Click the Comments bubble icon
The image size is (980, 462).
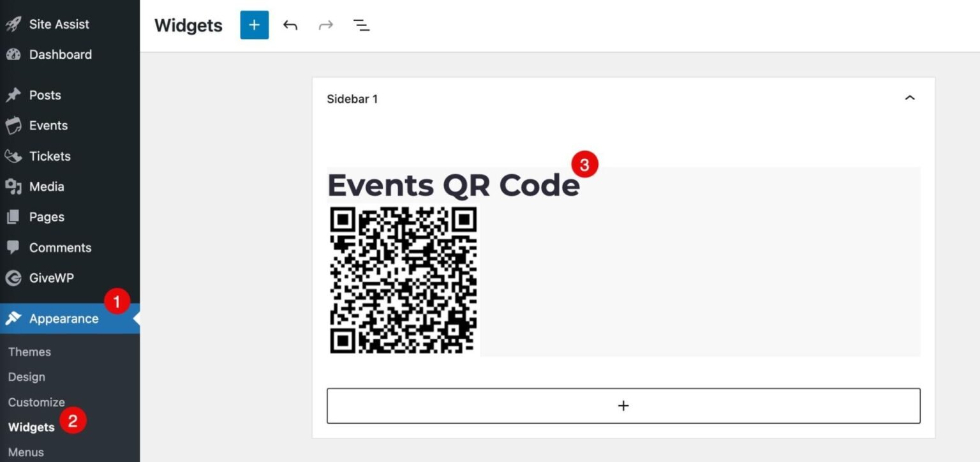pos(14,248)
